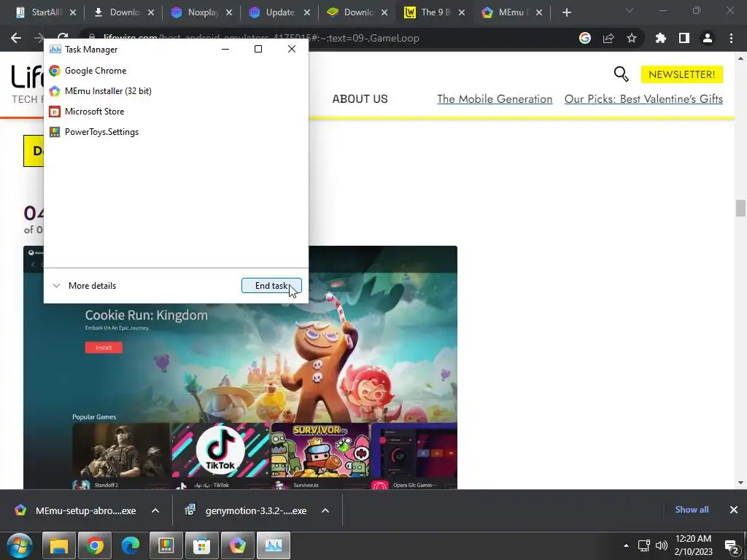Screen dimensions: 747x560
Task: Click End task button in Task Manager
Action: pyautogui.click(x=271, y=286)
